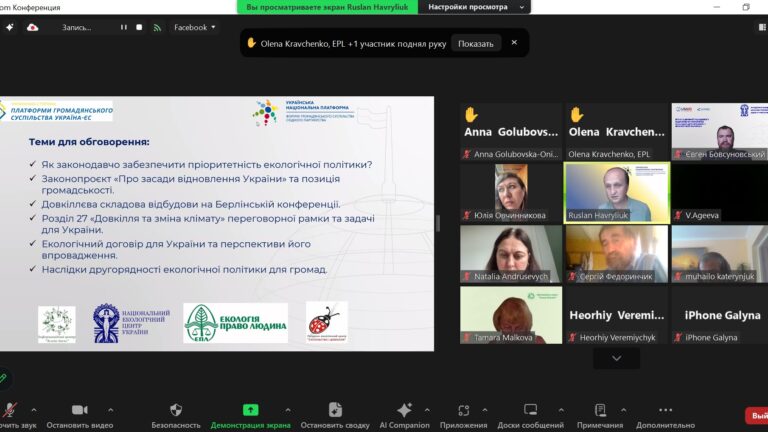Viewport: 768px width, 432px height.
Task: Select Ruslan Havryliuk's video thumbnail
Action: click(616, 190)
